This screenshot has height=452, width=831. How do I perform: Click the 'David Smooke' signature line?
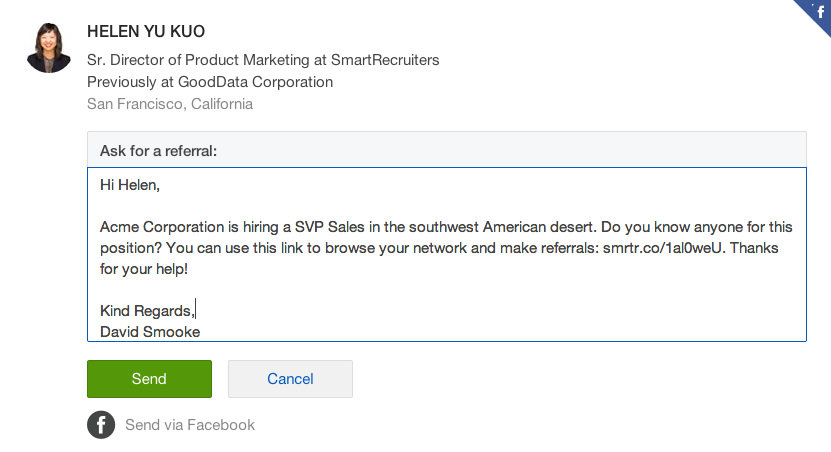[x=150, y=332]
